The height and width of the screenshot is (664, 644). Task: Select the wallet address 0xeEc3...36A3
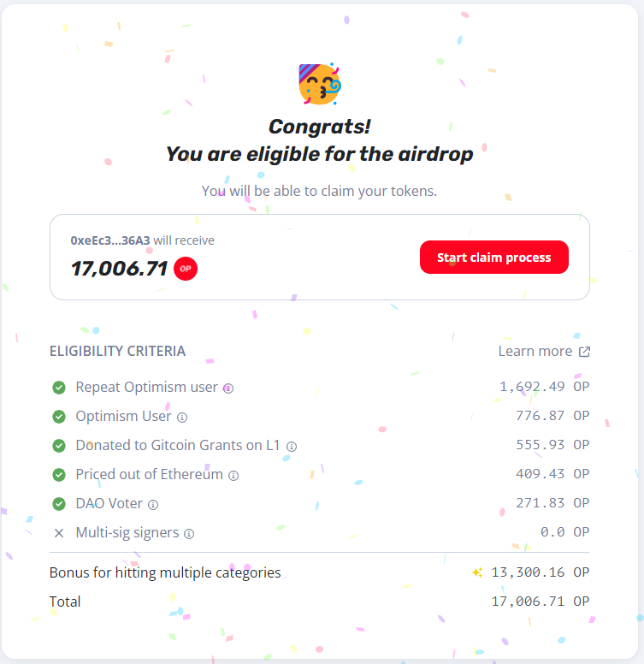110,240
